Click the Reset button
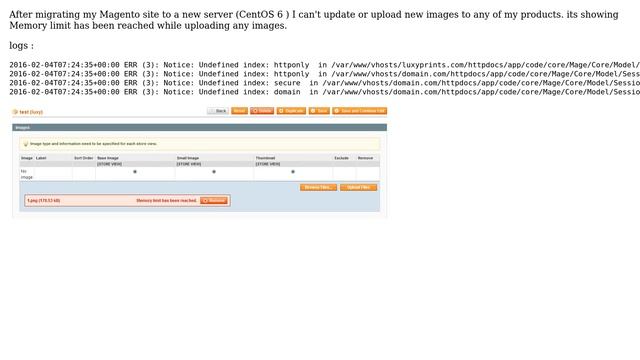The image size is (640, 360). click(x=240, y=111)
